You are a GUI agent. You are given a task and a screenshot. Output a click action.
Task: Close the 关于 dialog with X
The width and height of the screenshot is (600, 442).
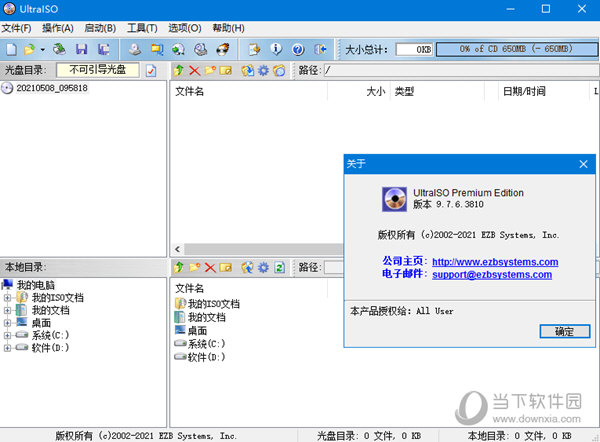(x=583, y=164)
